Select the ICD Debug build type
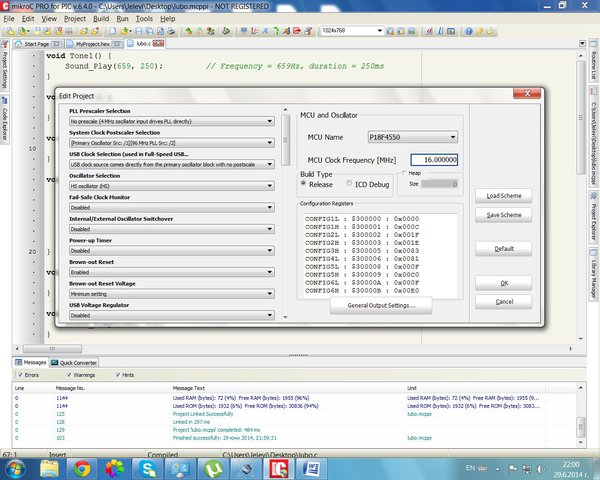The image size is (600, 480). [x=349, y=184]
